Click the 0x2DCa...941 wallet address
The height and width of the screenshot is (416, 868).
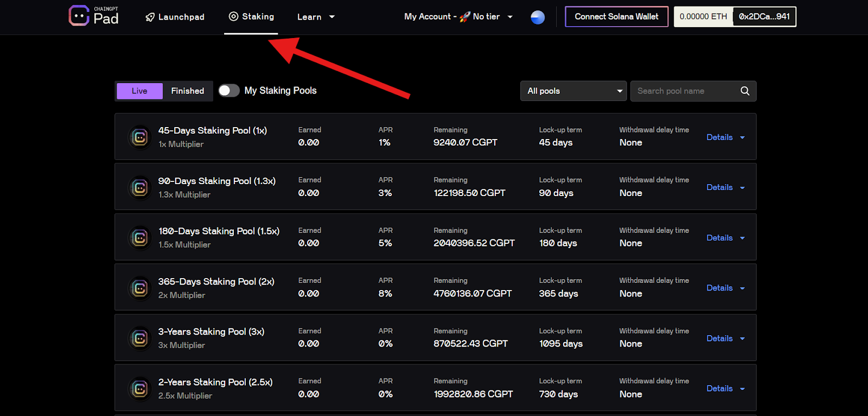764,16
